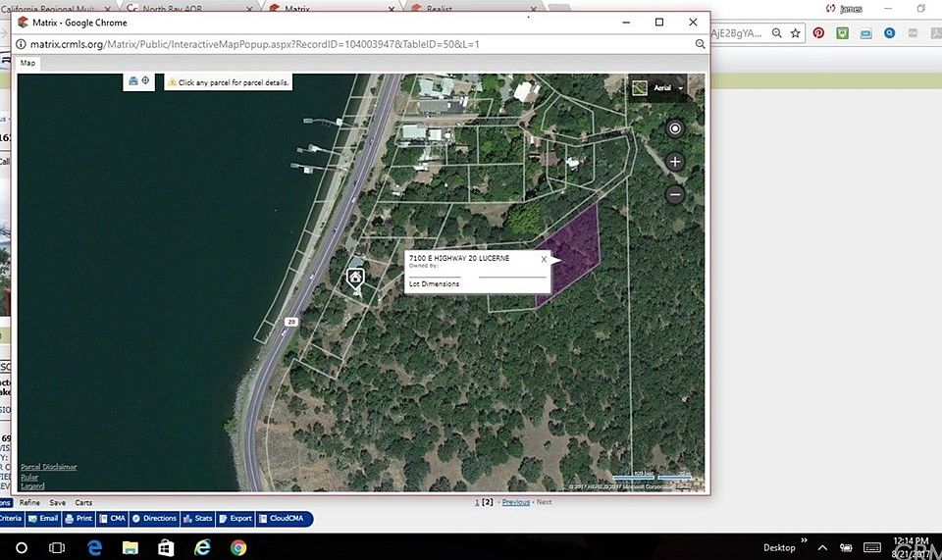This screenshot has width=942, height=560.
Task: Click the power or battery tray icon
Action: pyautogui.click(x=846, y=547)
